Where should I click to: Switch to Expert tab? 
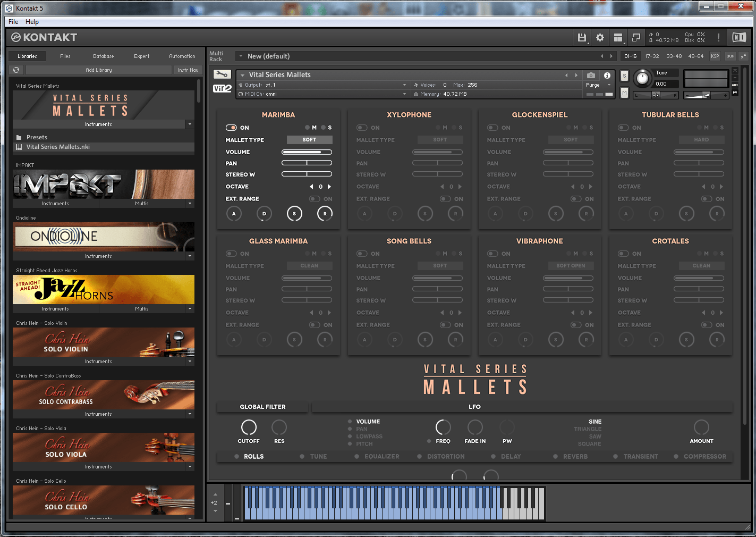click(142, 56)
